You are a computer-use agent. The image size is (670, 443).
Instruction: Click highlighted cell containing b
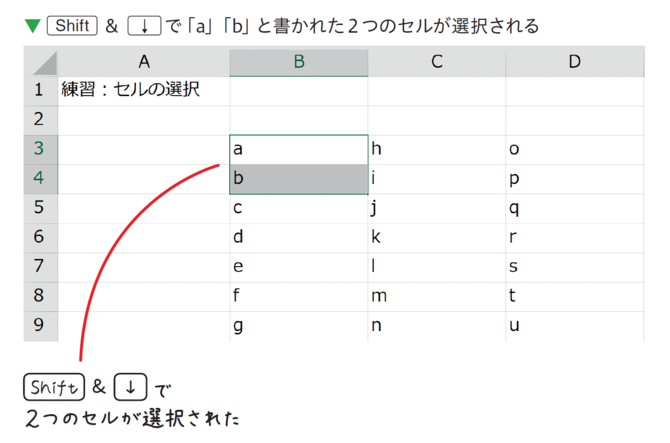[299, 179]
